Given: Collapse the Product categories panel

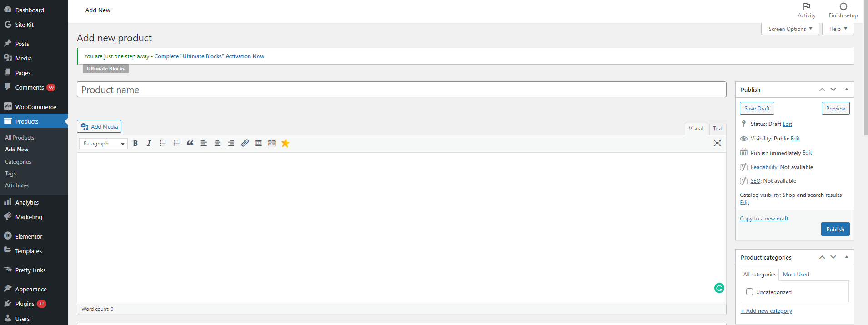Looking at the screenshot, I should (847, 257).
